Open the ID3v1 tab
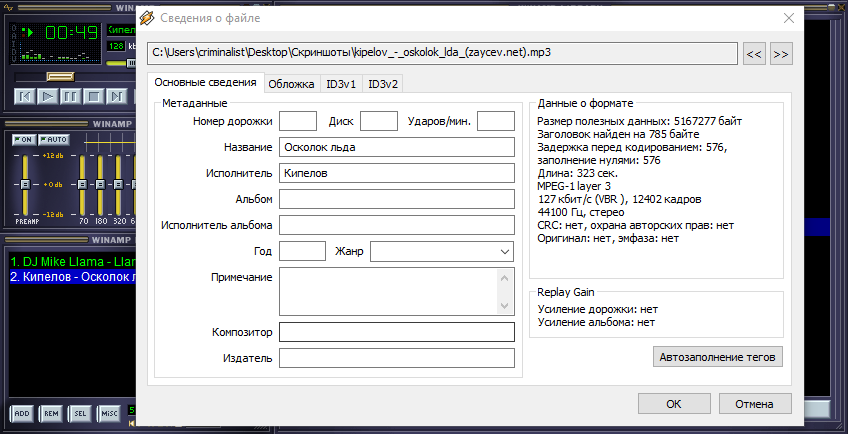The height and width of the screenshot is (434, 848). [x=341, y=84]
